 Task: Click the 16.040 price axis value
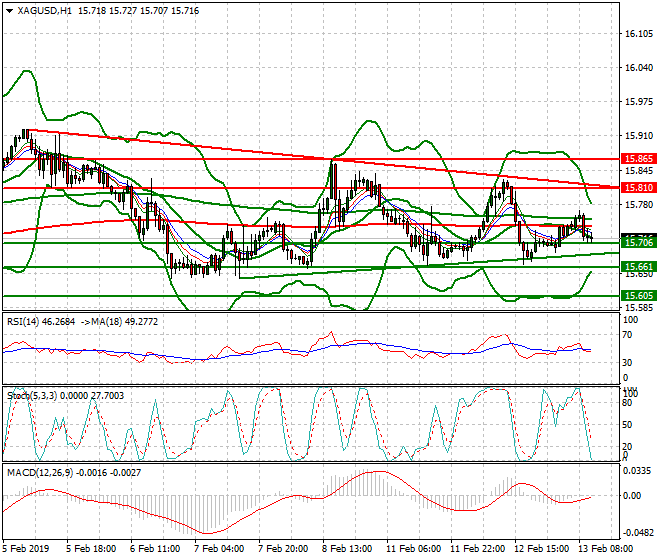(x=639, y=68)
